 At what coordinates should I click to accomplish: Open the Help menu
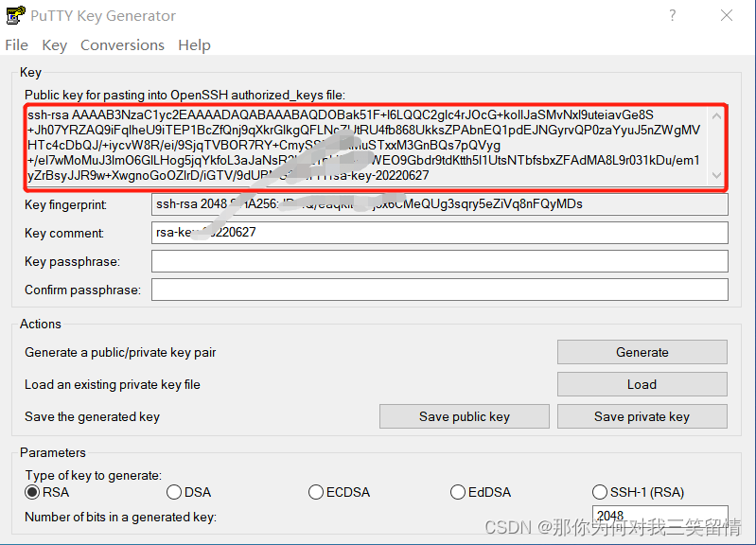[x=194, y=44]
